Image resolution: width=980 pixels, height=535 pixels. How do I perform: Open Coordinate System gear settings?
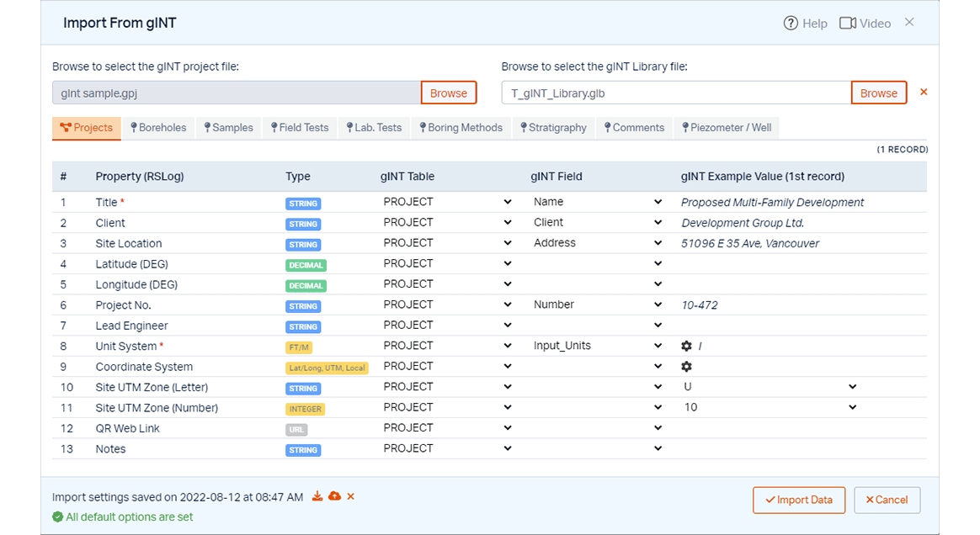686,367
